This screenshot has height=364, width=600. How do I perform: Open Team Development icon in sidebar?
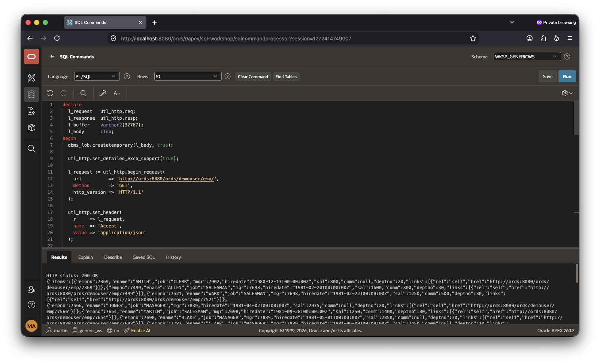coord(31,111)
